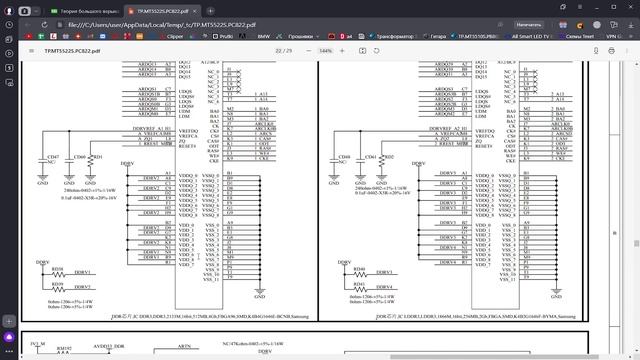This screenshot has height=360, width=640.
Task: Show more bookmarks overflow chevron
Action: 631,36
